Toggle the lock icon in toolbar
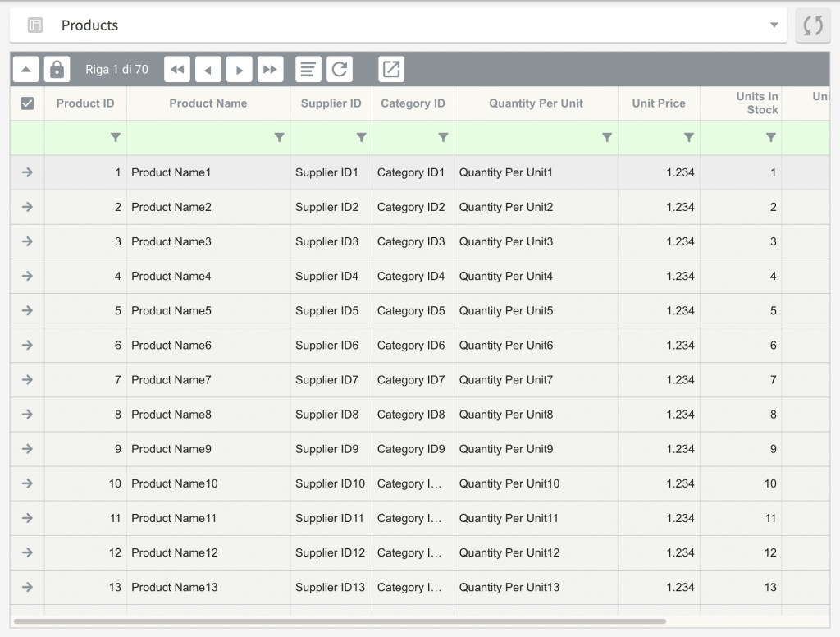Image resolution: width=840 pixels, height=637 pixels. 57,69
